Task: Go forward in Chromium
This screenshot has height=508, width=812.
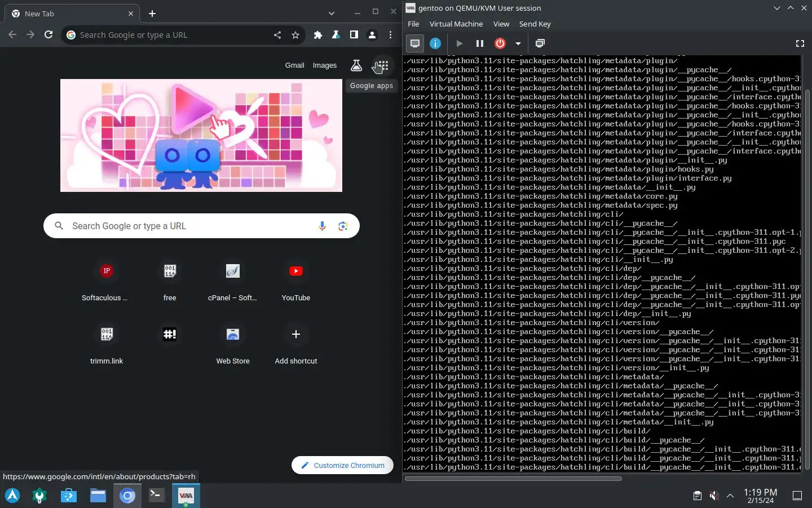Action: (x=30, y=35)
